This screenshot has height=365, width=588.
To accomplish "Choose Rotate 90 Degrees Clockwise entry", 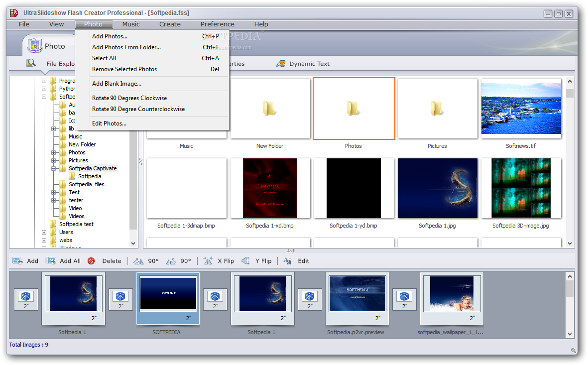I will 152,98.
